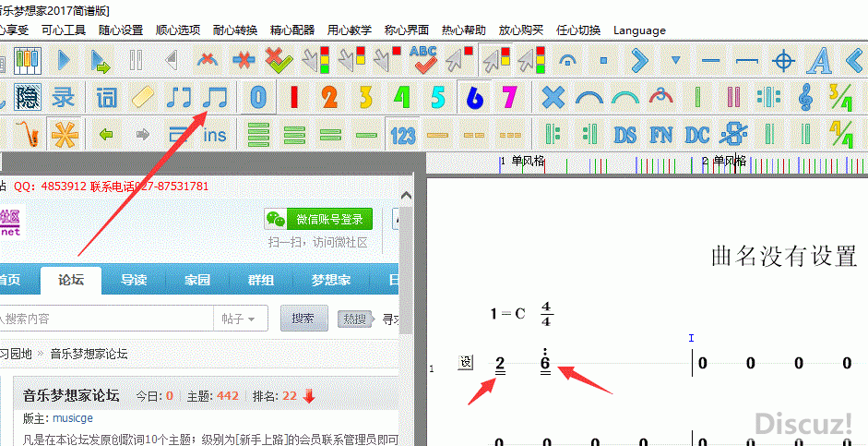
Task: Switch to the 导读 tab
Action: [x=134, y=280]
